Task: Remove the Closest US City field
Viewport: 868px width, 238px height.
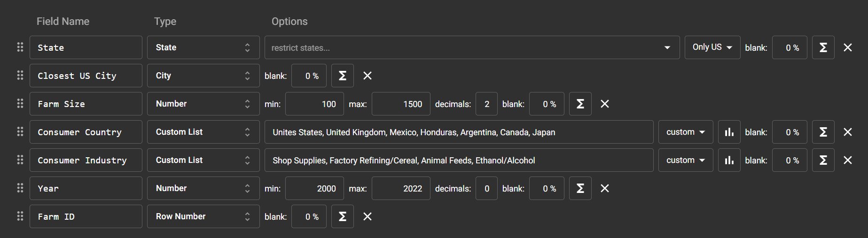Action: [368, 76]
